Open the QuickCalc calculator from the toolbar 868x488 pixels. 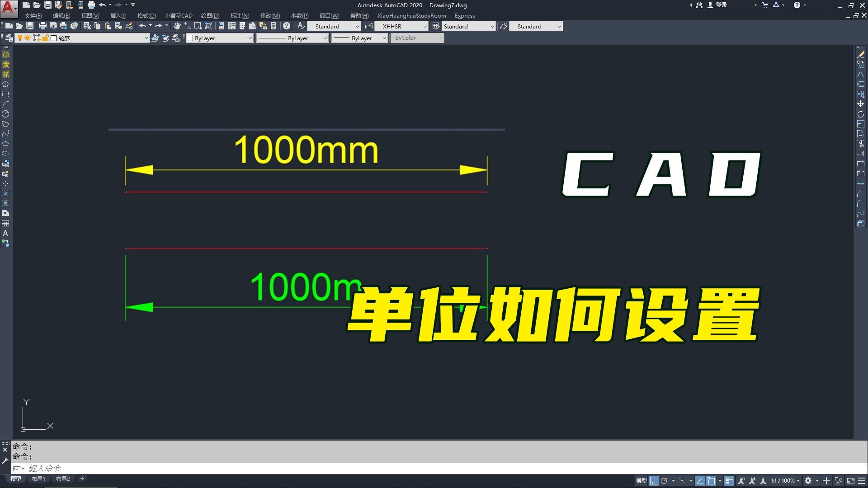coord(274,26)
